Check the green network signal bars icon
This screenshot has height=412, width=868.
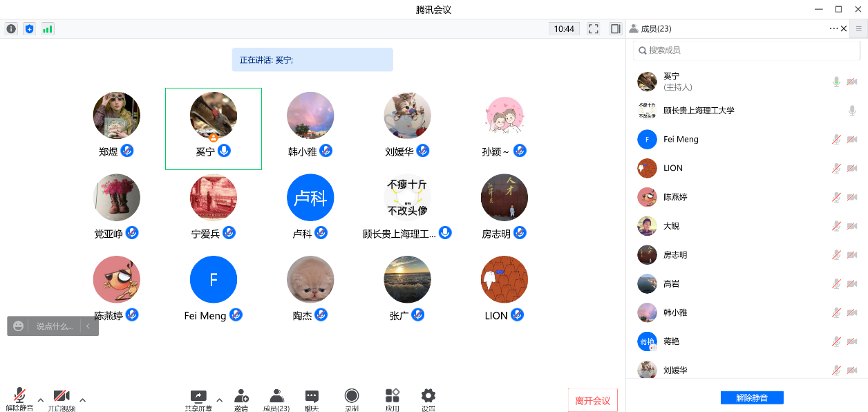coord(48,29)
